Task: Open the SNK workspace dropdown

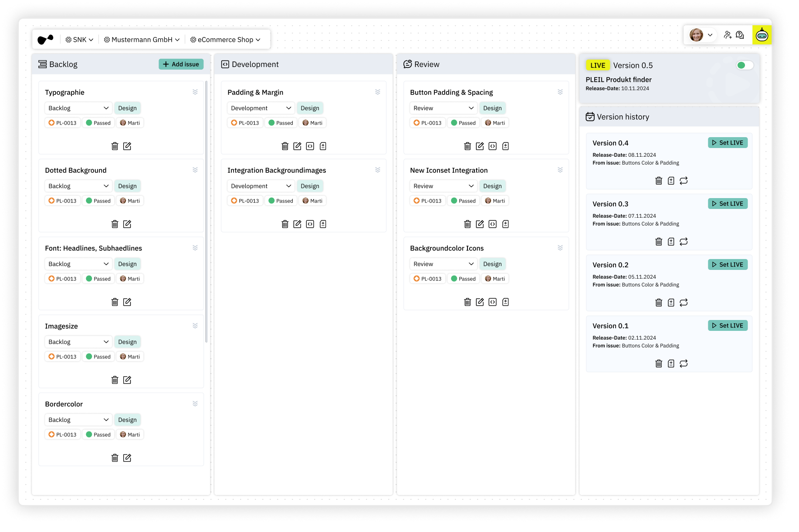Action: click(79, 40)
